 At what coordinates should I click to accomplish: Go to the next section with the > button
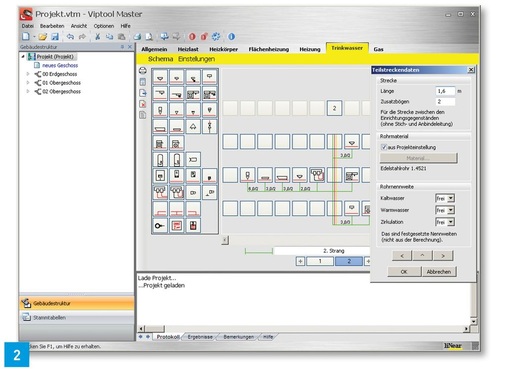tap(443, 256)
